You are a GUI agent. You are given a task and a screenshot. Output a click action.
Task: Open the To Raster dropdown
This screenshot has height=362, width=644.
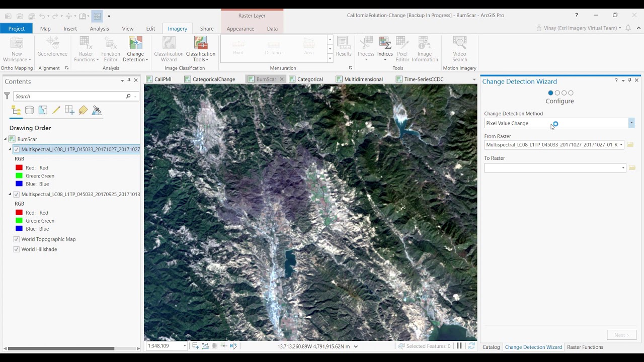623,168
